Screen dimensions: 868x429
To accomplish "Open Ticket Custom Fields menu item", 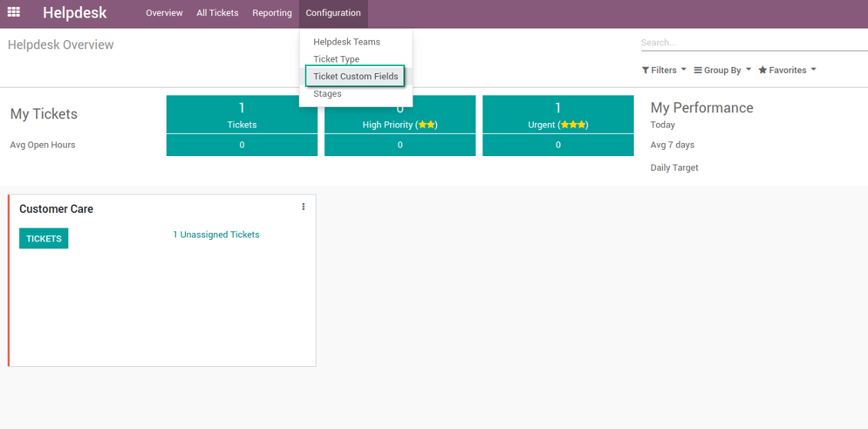I will (x=356, y=76).
